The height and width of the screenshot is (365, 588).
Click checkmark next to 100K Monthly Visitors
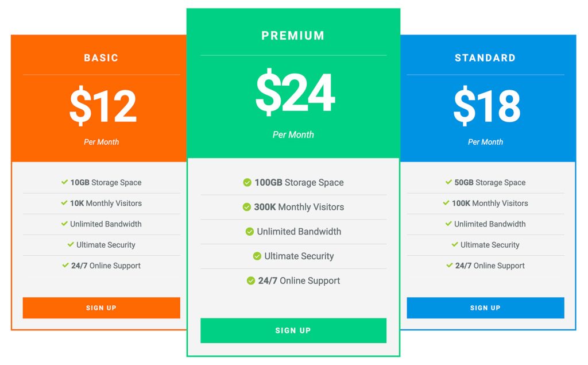coord(446,203)
